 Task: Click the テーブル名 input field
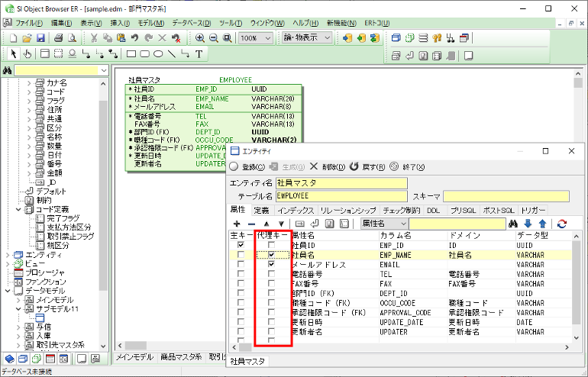tap(342, 196)
